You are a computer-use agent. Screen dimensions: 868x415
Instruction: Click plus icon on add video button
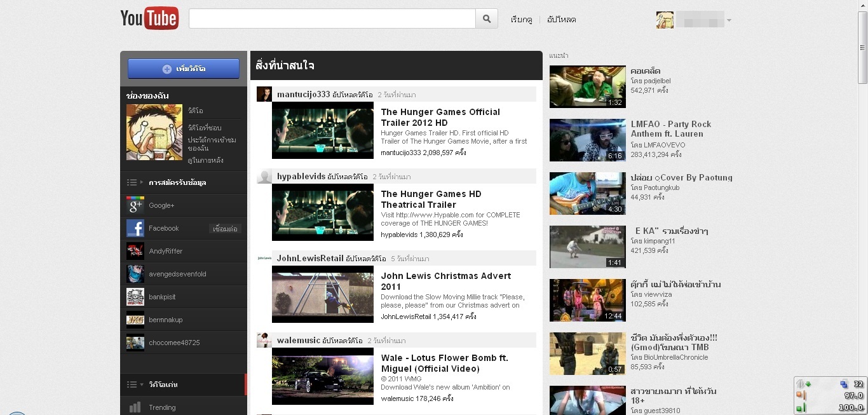(166, 69)
